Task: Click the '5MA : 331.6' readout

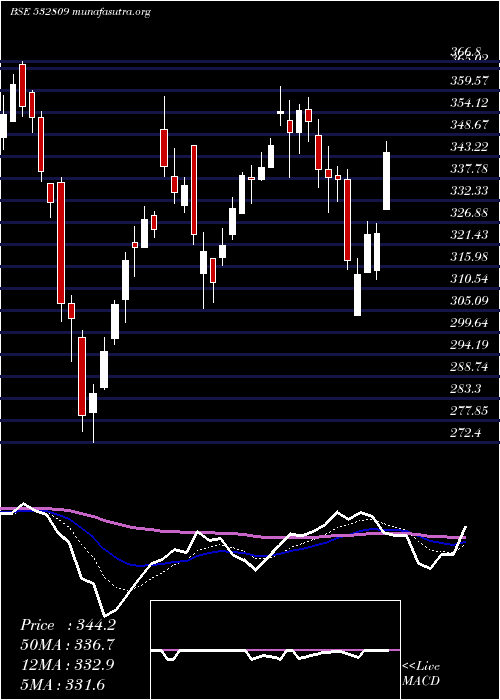Action: coord(62,684)
